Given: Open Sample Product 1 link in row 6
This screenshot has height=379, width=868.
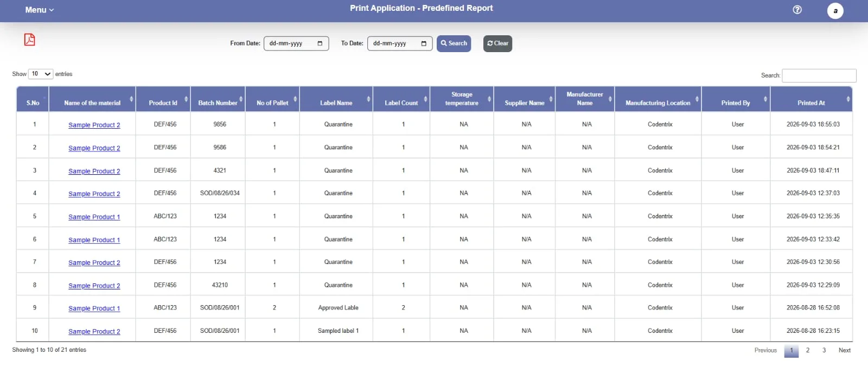Looking at the screenshot, I should coord(94,240).
